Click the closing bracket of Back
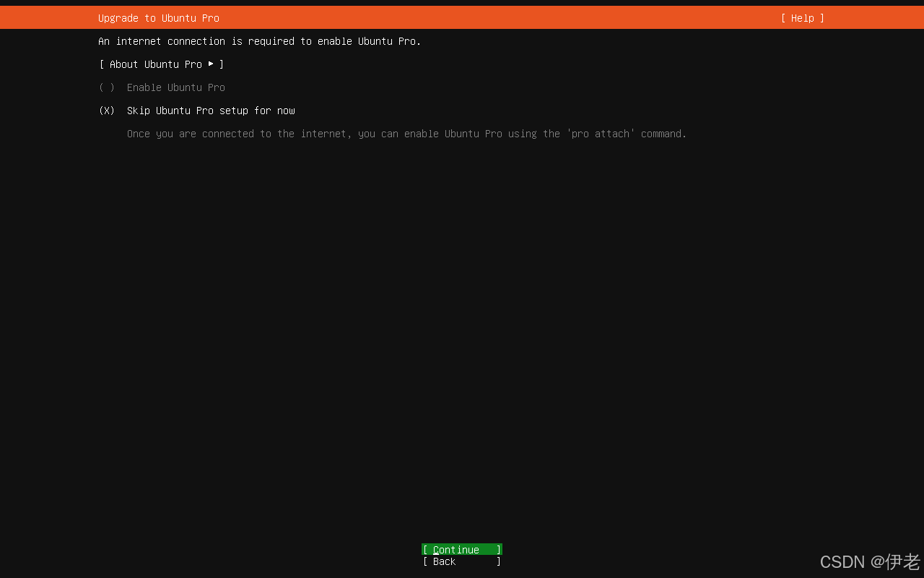Viewport: 924px width, 578px height. click(x=498, y=561)
